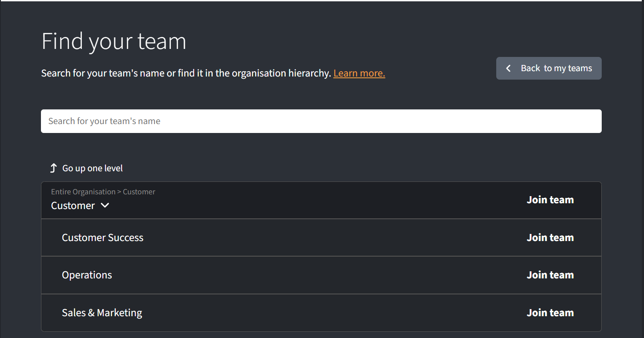Collapse the Customer team chevron
This screenshot has width=644, height=338.
pos(105,205)
